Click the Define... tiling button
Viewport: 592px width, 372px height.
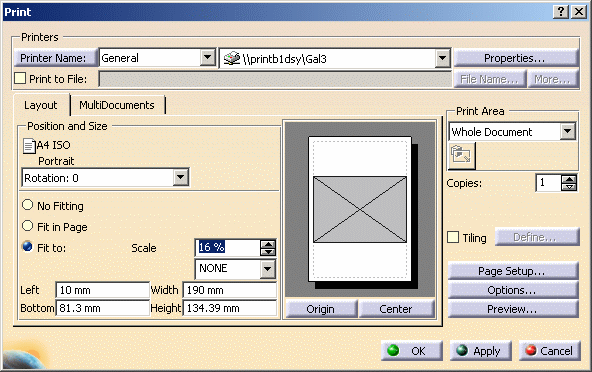(x=536, y=237)
